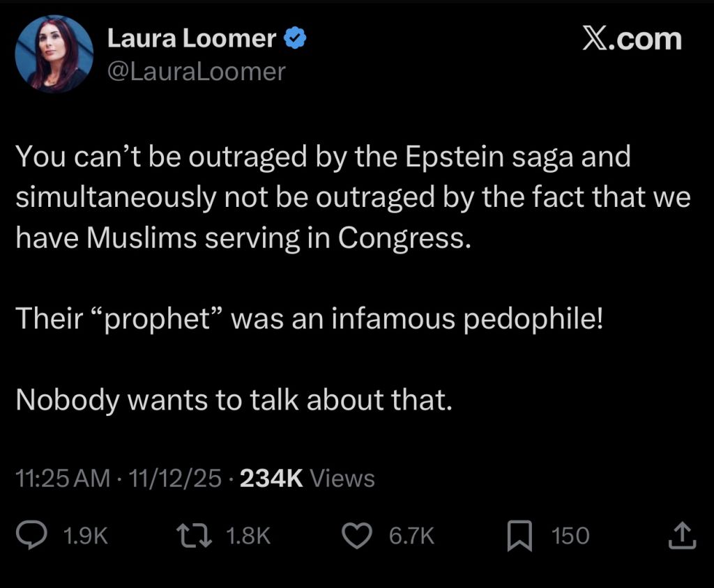Click the @LauraLoomer handle
The width and height of the screenshot is (714, 588).
(x=196, y=71)
